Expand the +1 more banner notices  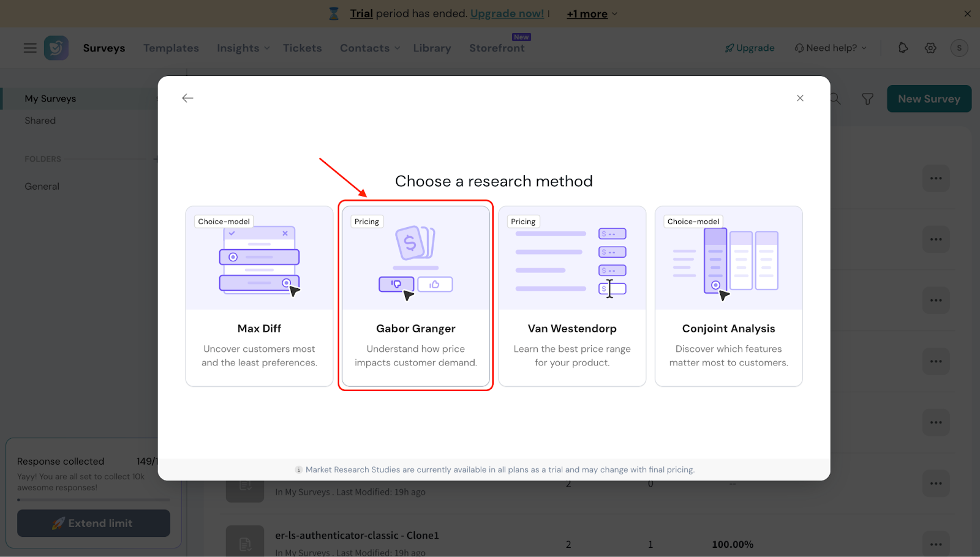click(592, 13)
